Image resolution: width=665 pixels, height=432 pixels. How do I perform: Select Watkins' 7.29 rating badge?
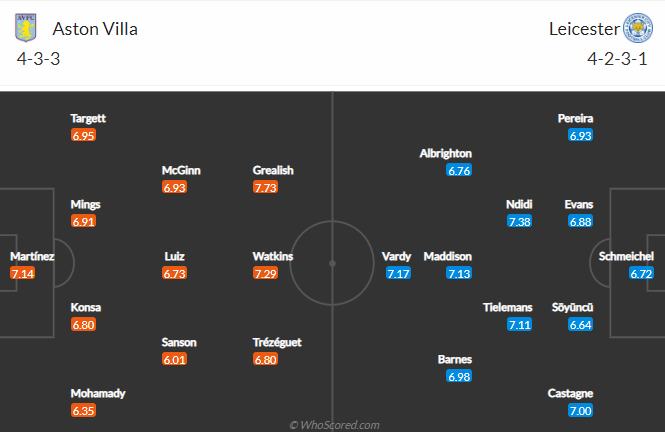coord(266,273)
